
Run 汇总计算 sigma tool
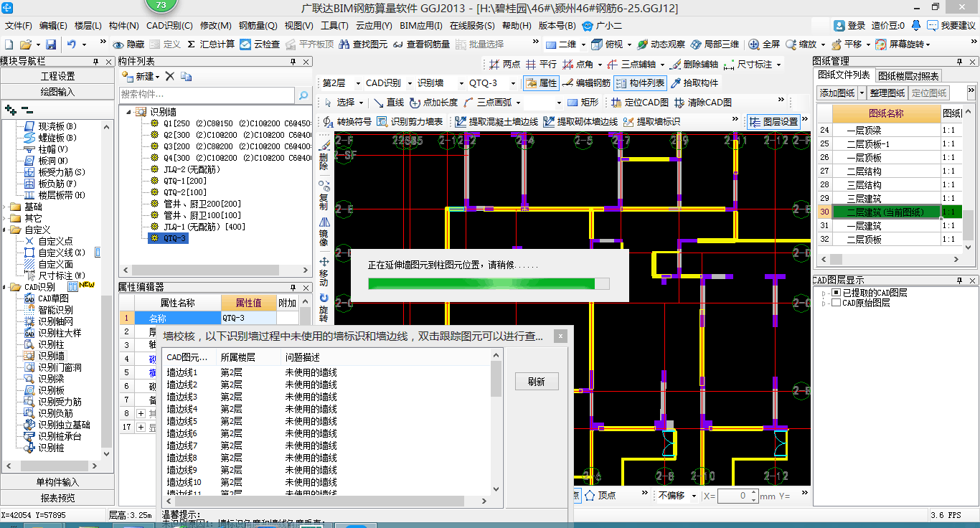click(211, 44)
